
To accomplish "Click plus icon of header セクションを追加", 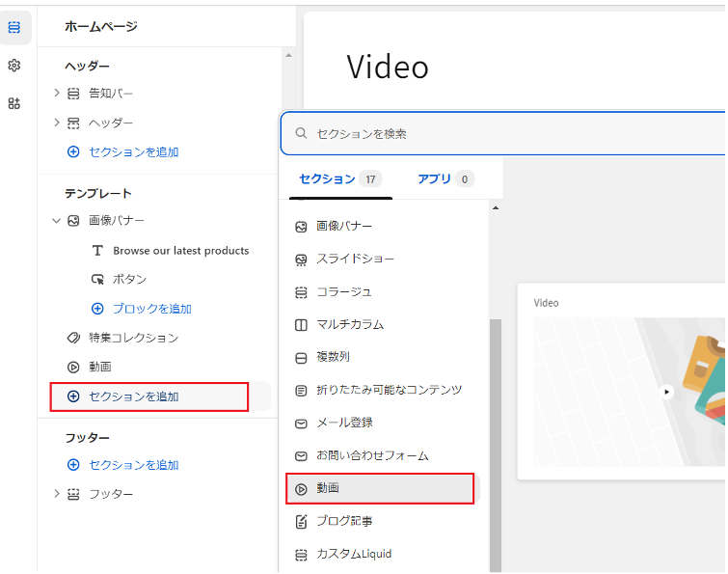I will [73, 151].
